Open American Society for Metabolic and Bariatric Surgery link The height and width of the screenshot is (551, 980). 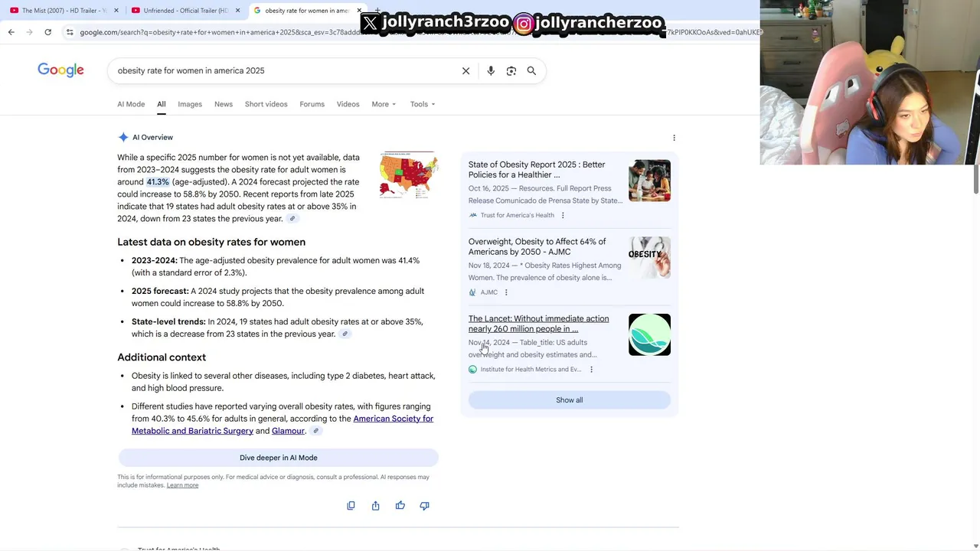tap(283, 425)
